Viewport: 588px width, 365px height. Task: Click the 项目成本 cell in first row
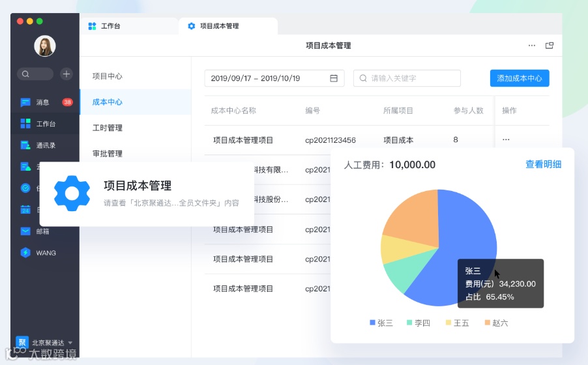[398, 140]
